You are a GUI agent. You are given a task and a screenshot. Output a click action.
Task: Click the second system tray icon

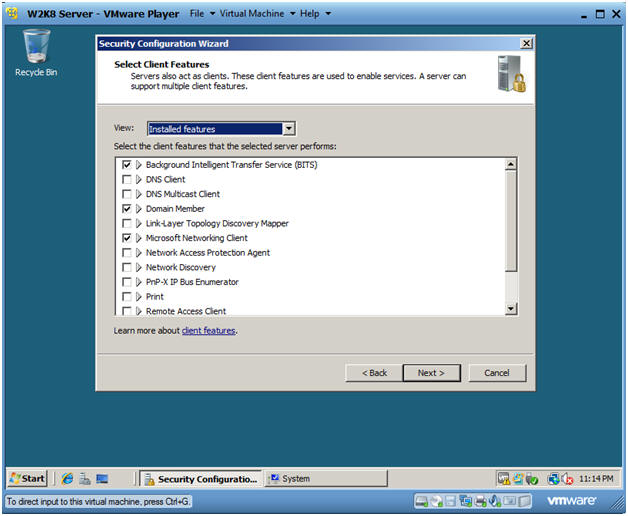[x=518, y=478]
